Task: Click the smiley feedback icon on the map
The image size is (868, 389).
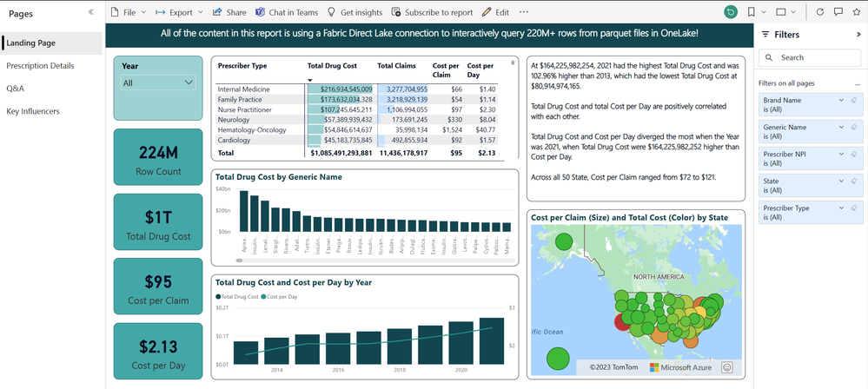Action: coord(727,367)
